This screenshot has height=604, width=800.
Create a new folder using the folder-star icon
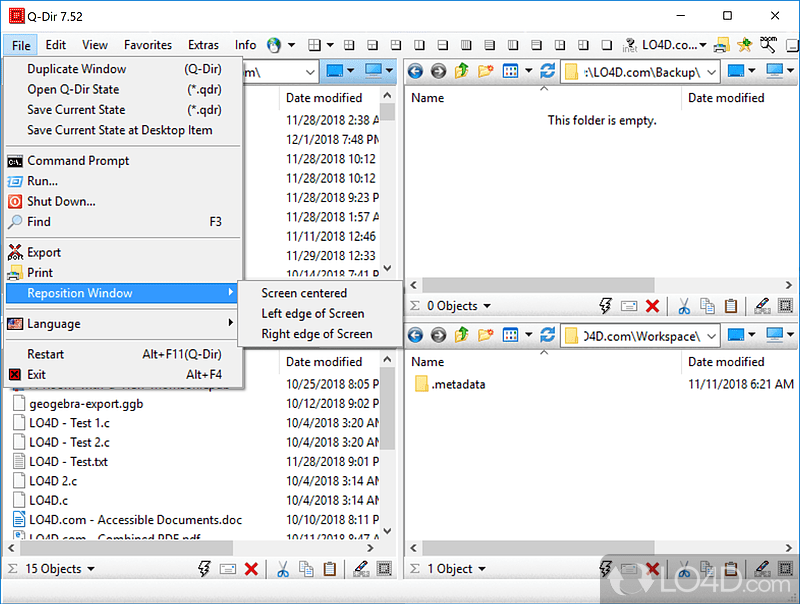(487, 71)
